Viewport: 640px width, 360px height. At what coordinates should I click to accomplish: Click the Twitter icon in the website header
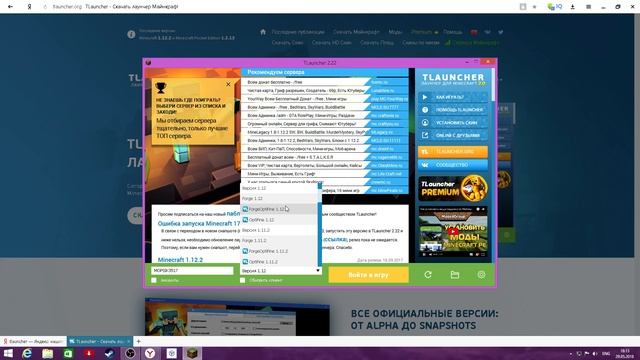coord(501,32)
